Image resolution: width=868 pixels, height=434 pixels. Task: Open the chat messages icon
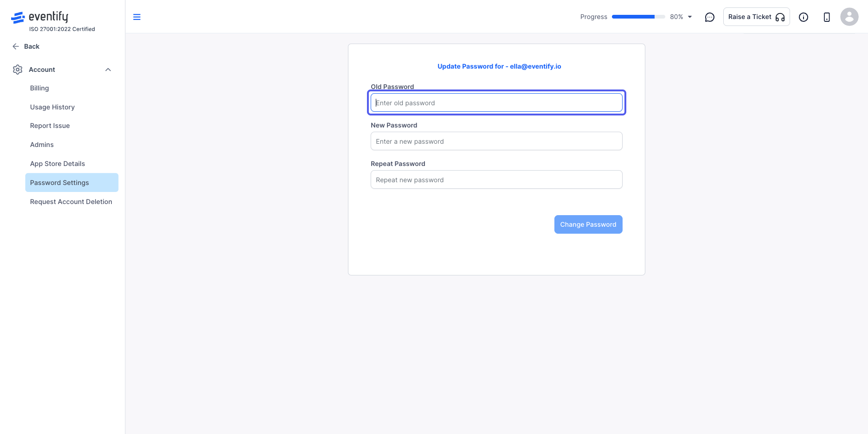click(709, 17)
